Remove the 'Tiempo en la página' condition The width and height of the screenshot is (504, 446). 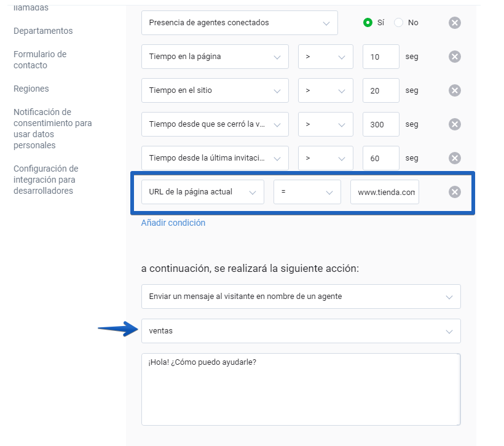point(454,57)
